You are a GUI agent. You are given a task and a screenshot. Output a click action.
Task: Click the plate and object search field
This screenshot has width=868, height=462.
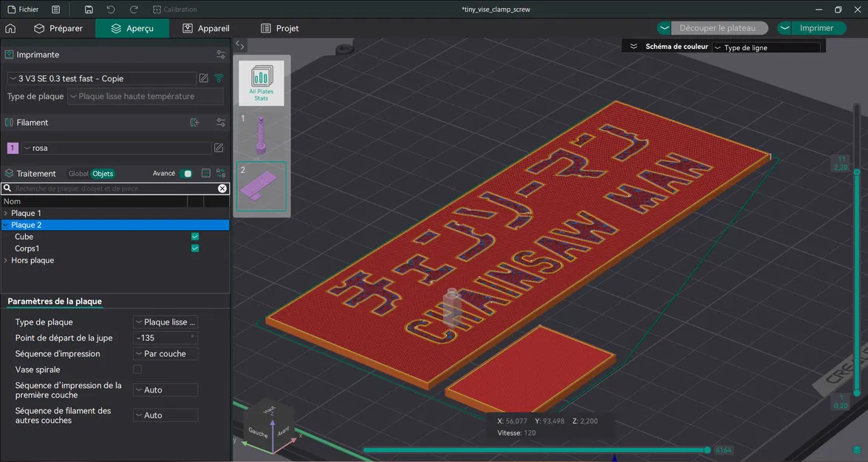[115, 188]
